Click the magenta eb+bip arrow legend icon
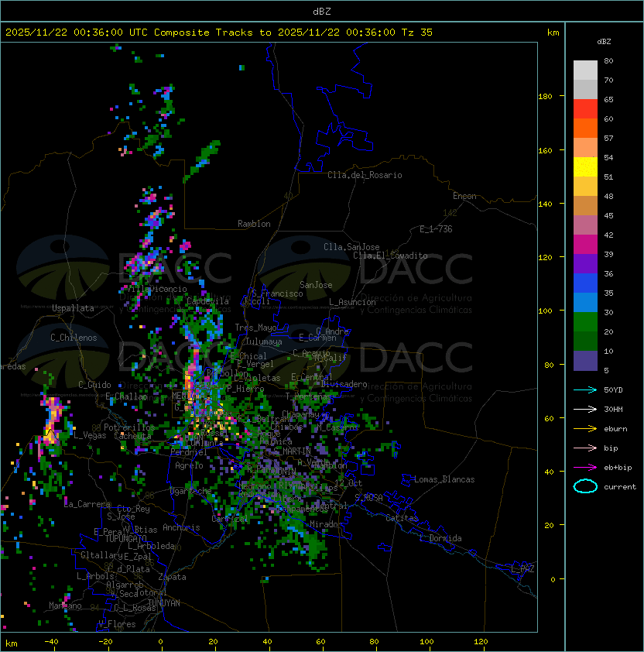 [x=585, y=468]
